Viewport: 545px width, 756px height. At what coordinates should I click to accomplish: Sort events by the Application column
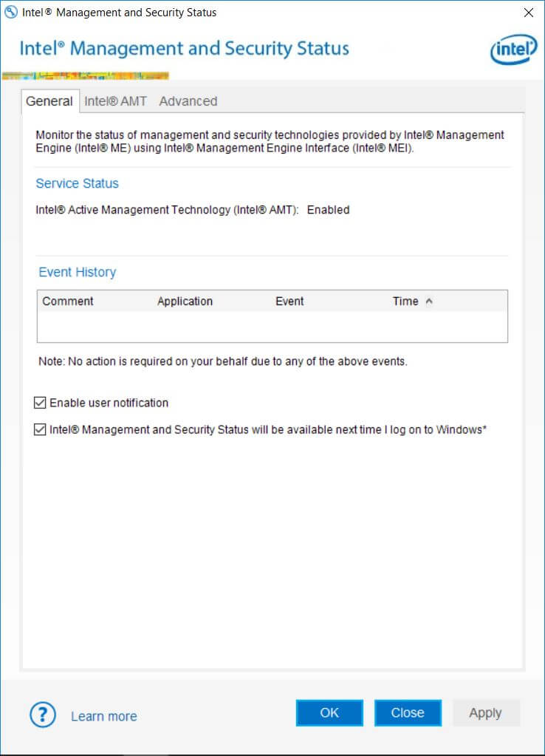185,302
